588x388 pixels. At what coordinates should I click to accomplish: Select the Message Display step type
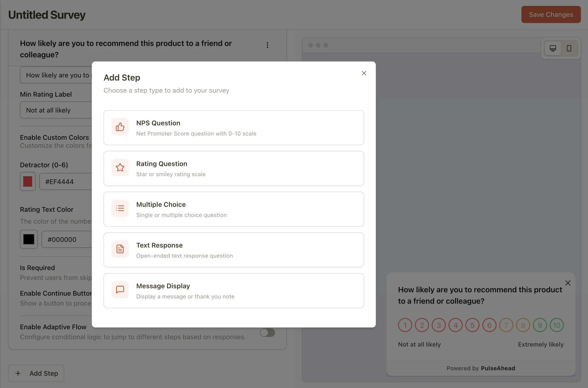[234, 290]
